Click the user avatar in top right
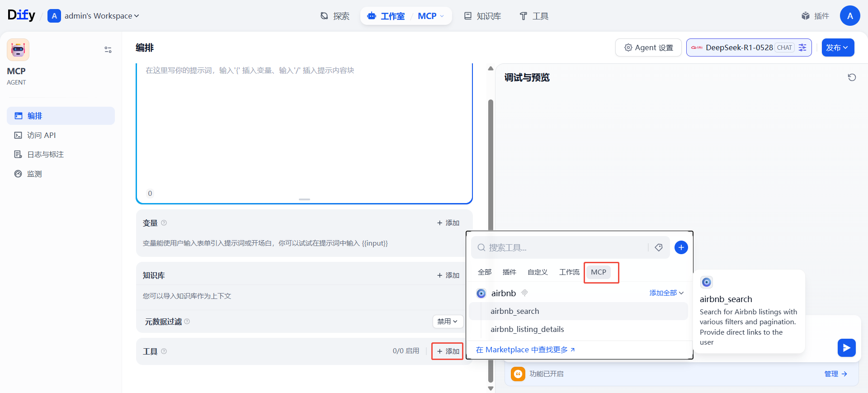 pos(849,16)
